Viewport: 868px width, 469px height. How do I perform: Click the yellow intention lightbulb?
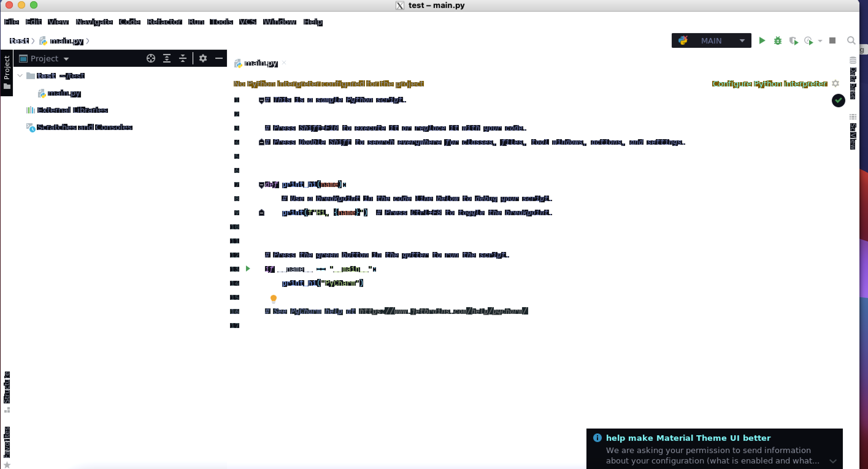tap(273, 299)
